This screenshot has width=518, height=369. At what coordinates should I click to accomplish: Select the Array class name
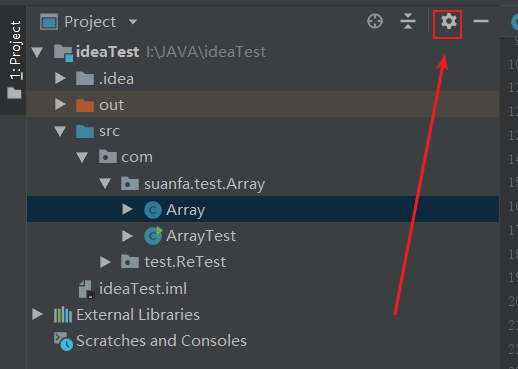coord(186,210)
